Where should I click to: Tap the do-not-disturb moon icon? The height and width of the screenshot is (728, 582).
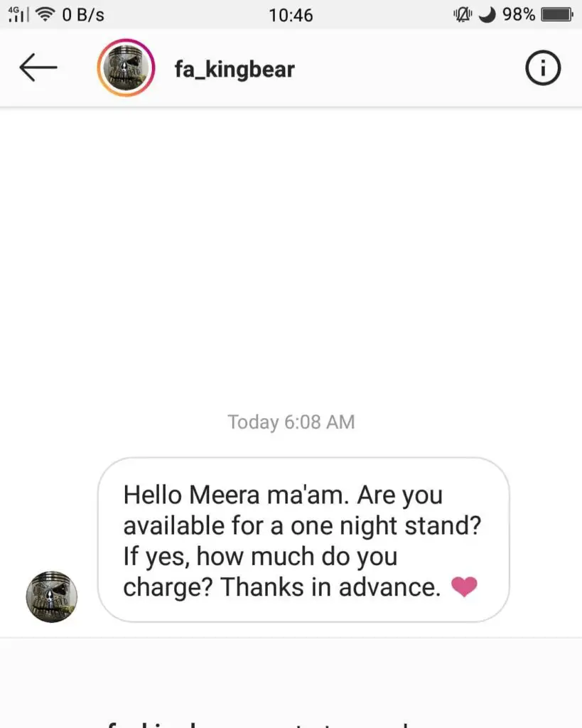(487, 15)
